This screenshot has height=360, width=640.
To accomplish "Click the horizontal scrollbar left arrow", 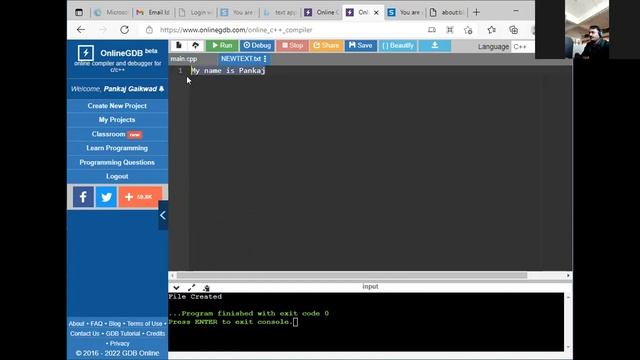I will click(172, 276).
